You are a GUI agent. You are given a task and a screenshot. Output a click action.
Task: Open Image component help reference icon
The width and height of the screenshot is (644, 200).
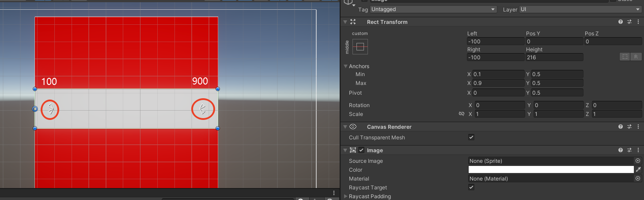tap(621, 150)
